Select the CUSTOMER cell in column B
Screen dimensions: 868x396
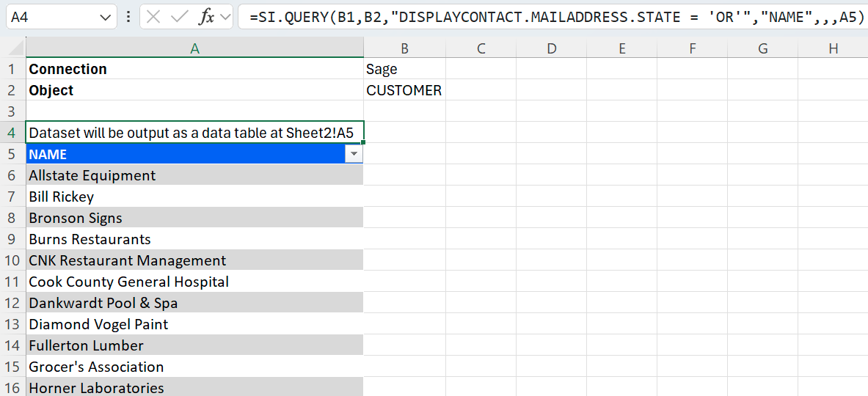tap(404, 90)
